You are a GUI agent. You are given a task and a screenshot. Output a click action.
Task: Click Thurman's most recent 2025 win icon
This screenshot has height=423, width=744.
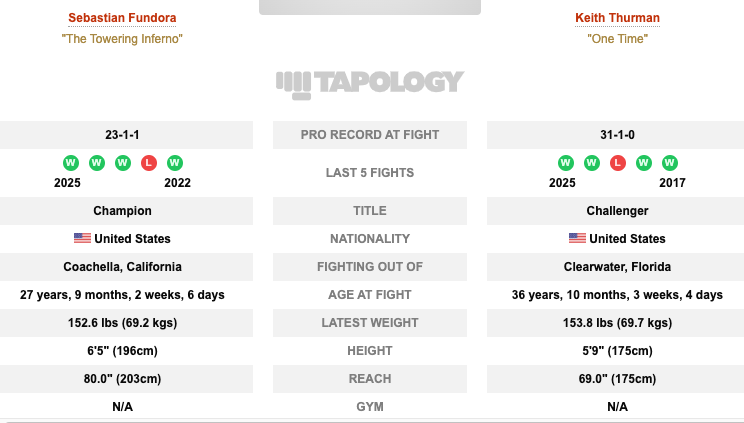[566, 163]
